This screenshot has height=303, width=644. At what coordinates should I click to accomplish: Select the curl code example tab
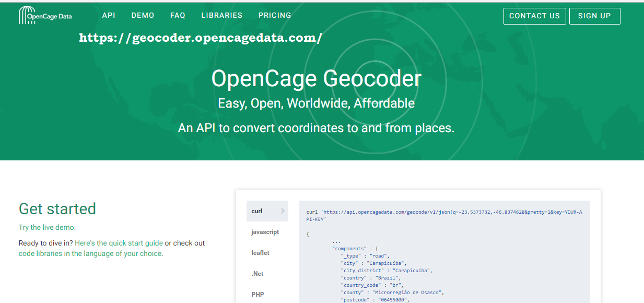click(x=266, y=211)
